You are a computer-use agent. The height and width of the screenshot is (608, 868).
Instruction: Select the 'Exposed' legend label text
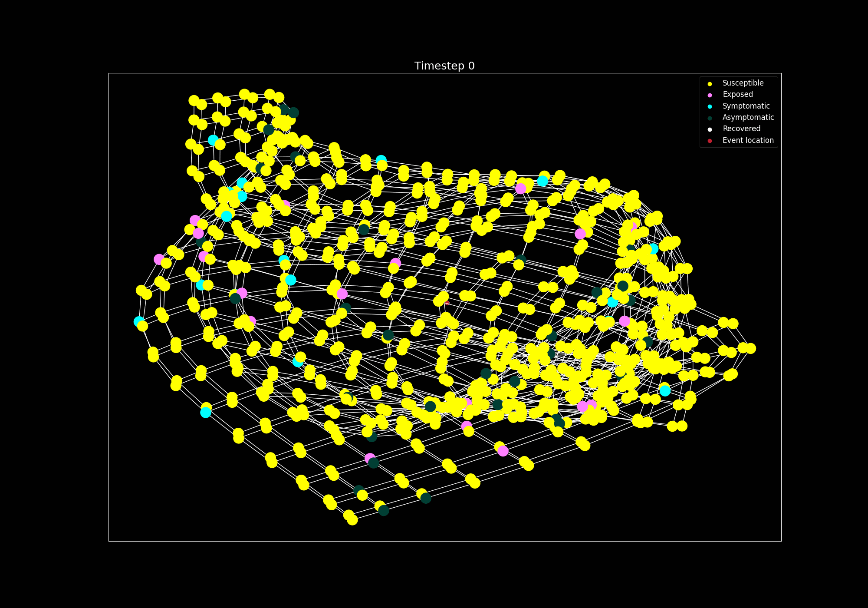pyautogui.click(x=737, y=94)
